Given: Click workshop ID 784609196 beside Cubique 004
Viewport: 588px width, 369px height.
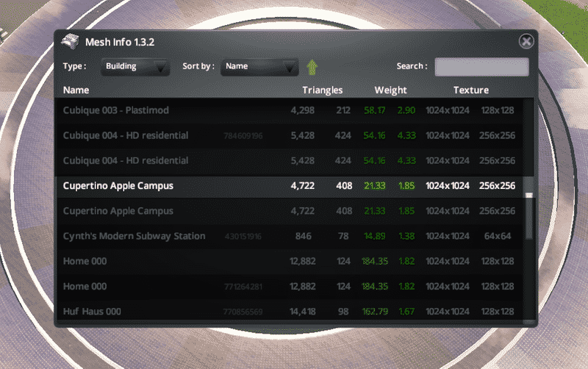Looking at the screenshot, I should point(243,136).
